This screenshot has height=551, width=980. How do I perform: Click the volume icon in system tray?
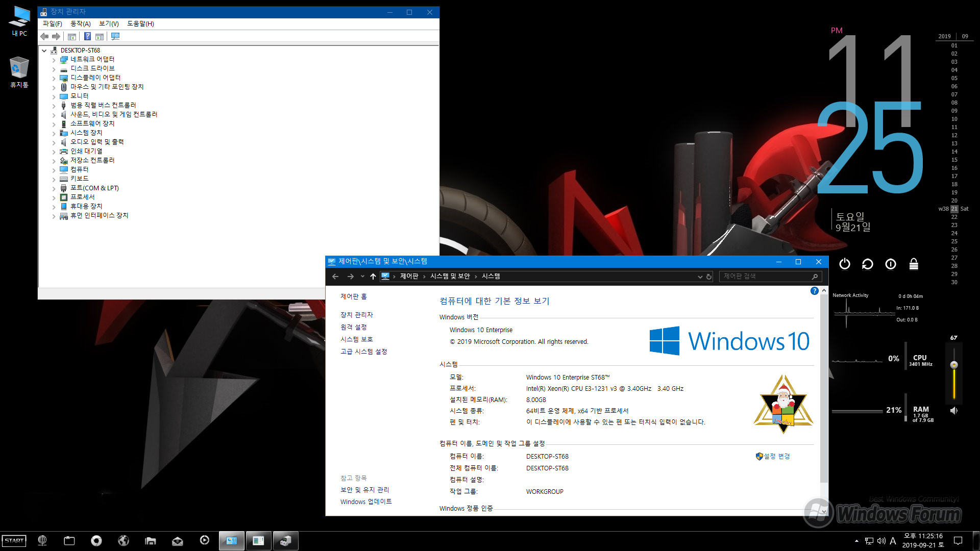click(x=881, y=541)
